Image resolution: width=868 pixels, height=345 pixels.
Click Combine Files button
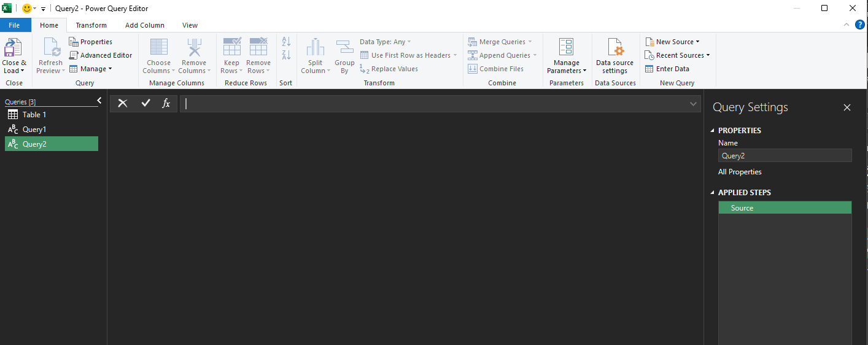pyautogui.click(x=495, y=69)
